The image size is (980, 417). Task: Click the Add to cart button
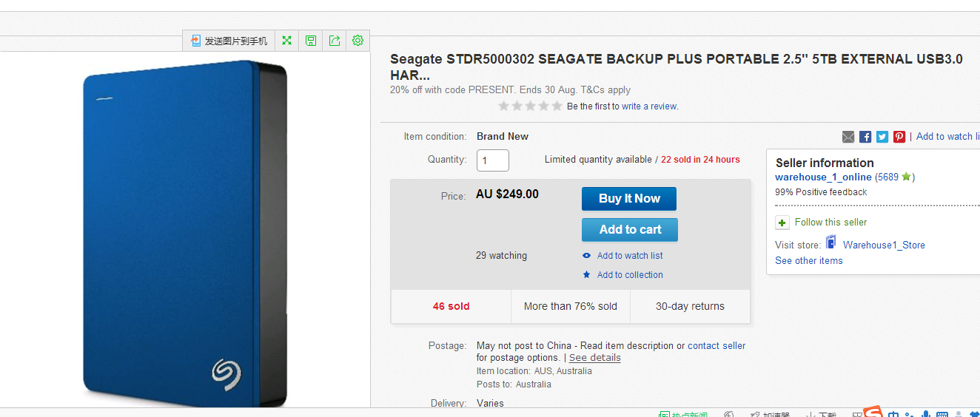click(x=630, y=230)
